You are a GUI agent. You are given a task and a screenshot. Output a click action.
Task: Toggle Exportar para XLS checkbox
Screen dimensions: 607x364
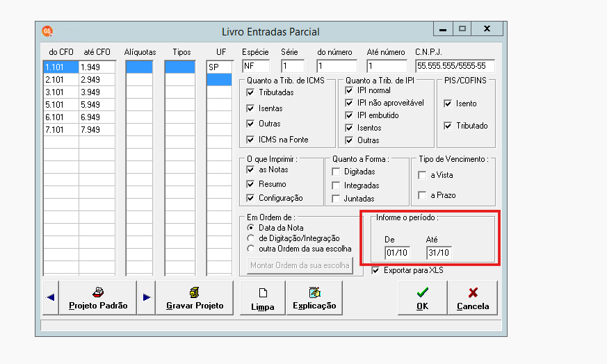tap(375, 270)
